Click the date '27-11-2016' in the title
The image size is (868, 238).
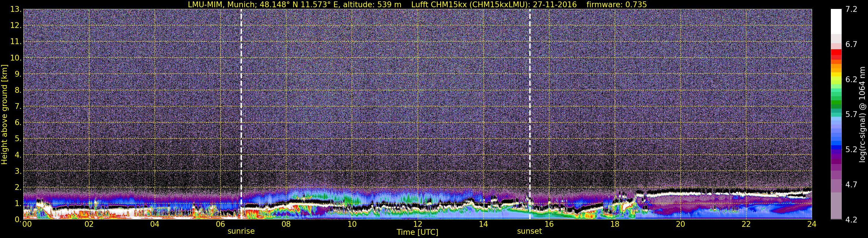pyautogui.click(x=555, y=4)
